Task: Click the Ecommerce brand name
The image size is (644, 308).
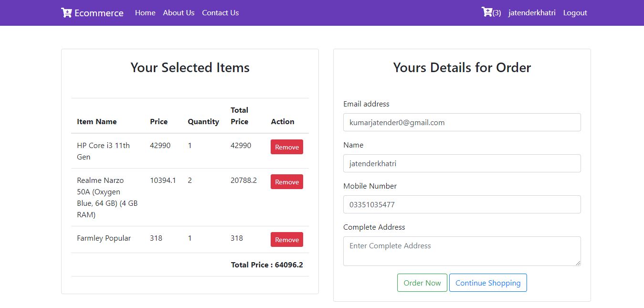Action: pos(99,13)
